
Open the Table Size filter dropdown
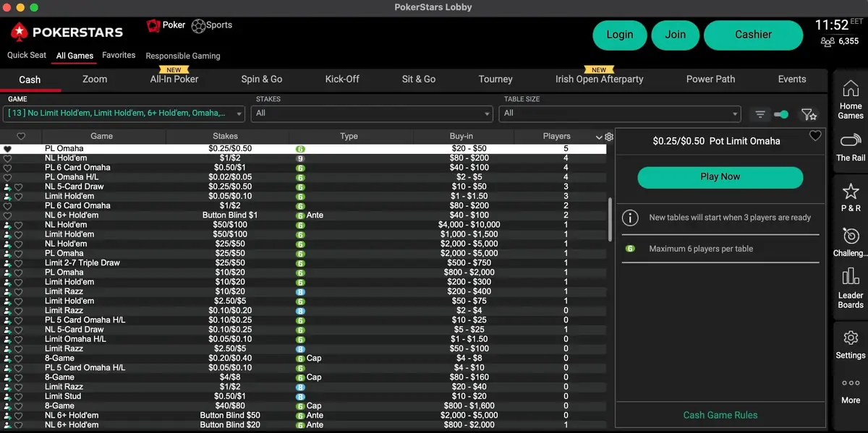(x=621, y=113)
